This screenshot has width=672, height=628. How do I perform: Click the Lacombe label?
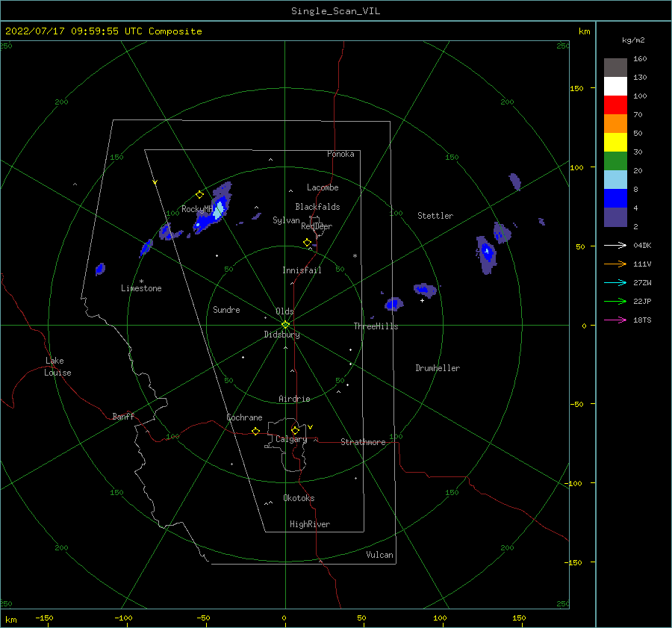tap(323, 187)
